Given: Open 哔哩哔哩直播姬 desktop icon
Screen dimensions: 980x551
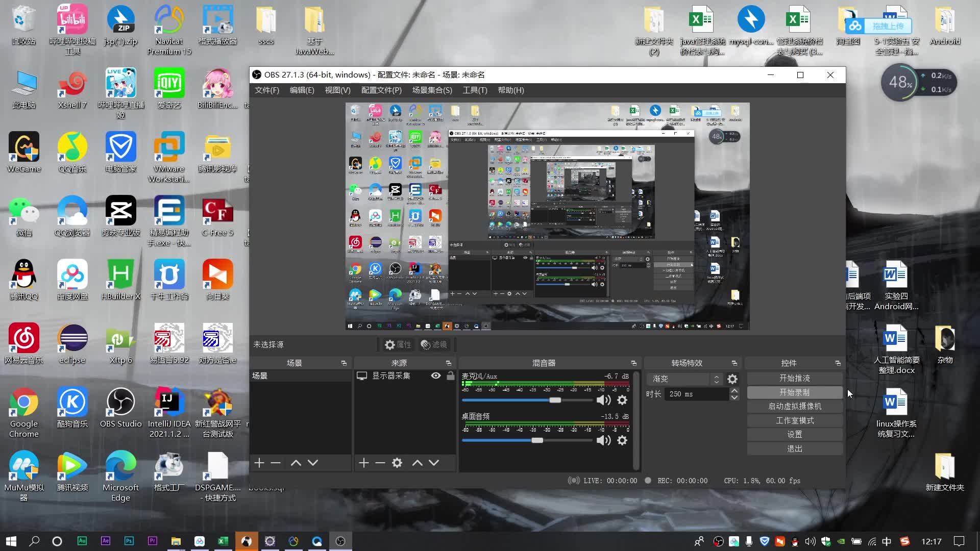Looking at the screenshot, I should tap(121, 93).
